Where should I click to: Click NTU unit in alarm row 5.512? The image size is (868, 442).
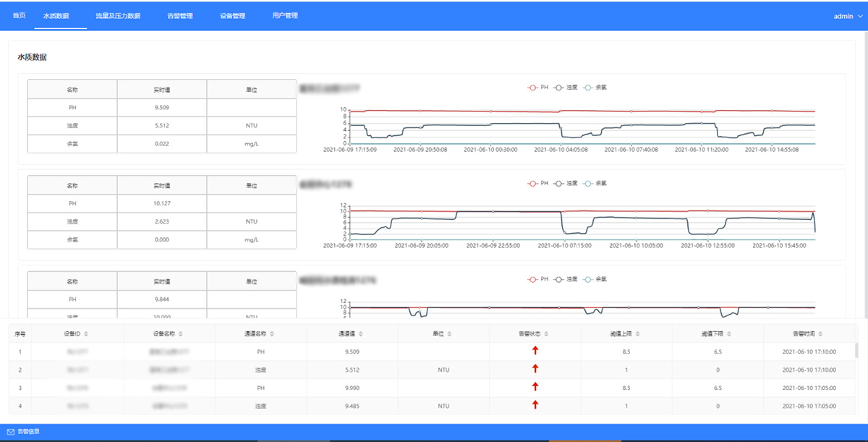pyautogui.click(x=443, y=369)
